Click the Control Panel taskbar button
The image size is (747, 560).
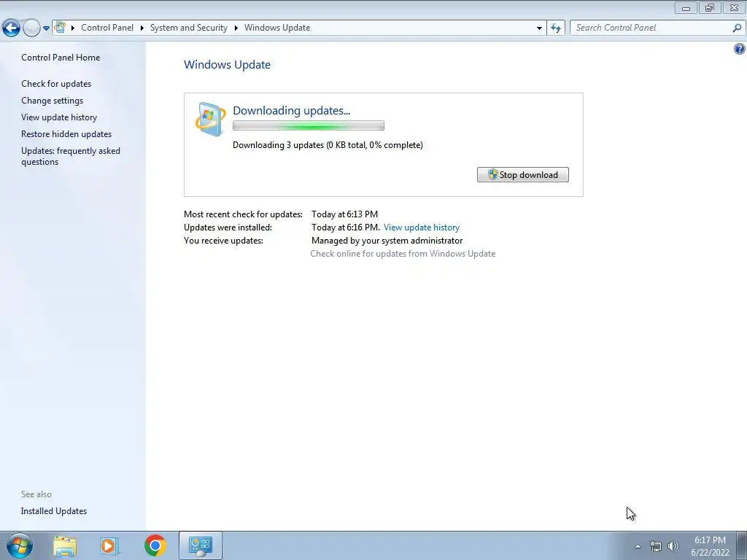click(201, 545)
